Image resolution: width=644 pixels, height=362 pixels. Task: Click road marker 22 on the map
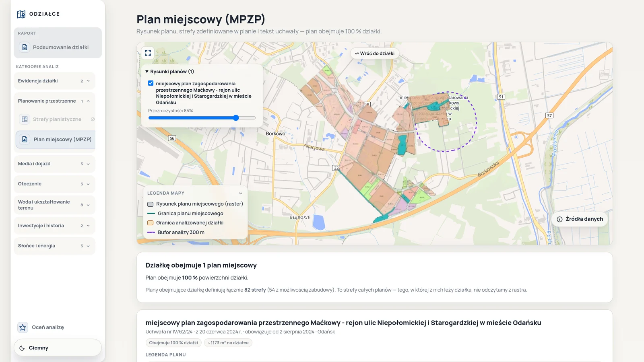click(x=336, y=168)
